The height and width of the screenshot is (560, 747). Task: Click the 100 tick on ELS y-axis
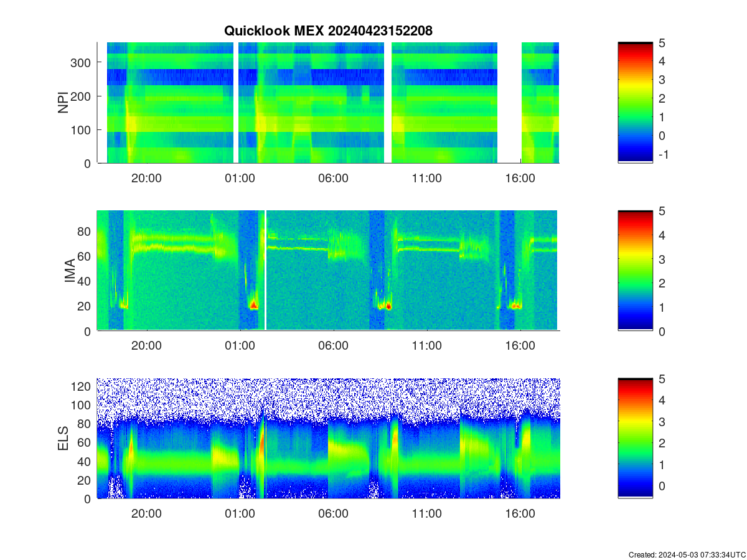click(81, 405)
